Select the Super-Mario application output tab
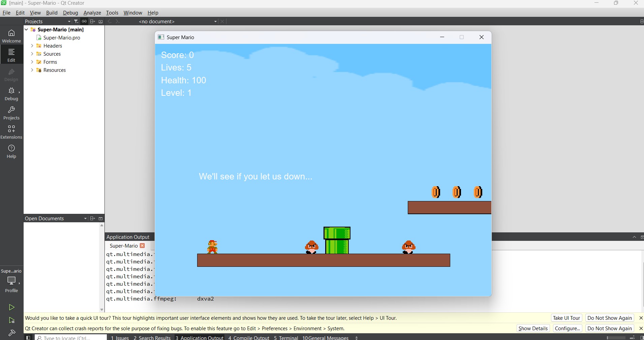644x340 pixels. point(124,246)
